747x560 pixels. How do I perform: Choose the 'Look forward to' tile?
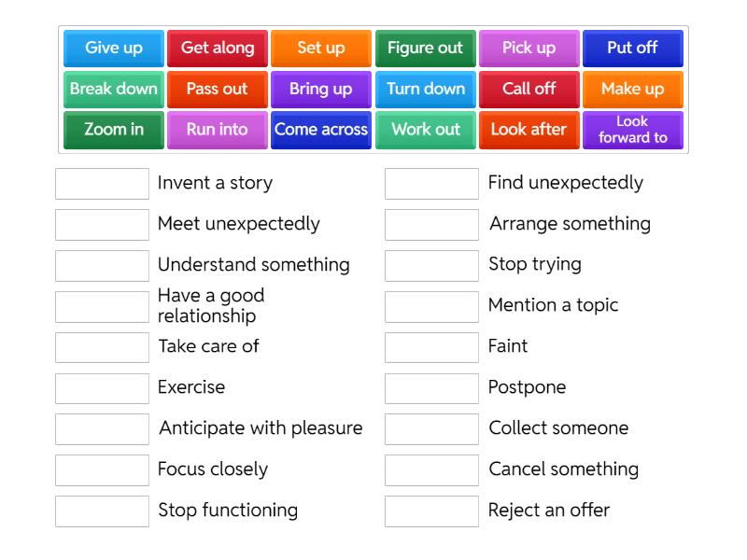click(633, 130)
